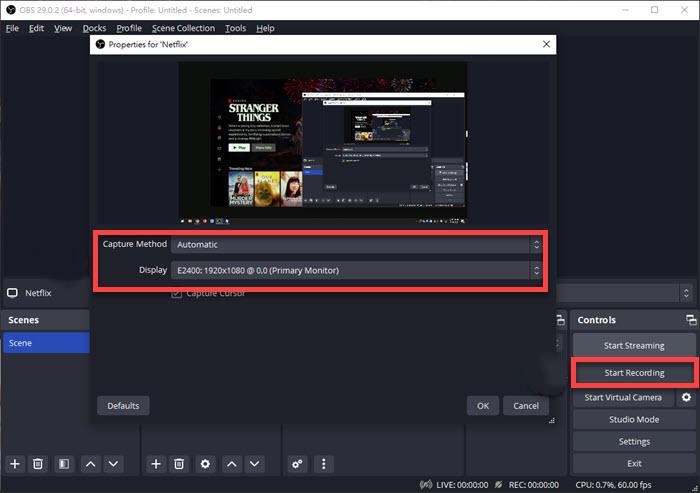
Task: Click the live broadcast status icon
Action: [x=426, y=485]
